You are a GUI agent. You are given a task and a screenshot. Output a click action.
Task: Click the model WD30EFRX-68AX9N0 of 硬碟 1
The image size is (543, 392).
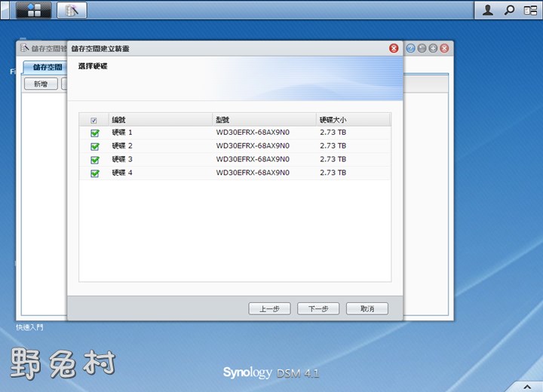[253, 132]
